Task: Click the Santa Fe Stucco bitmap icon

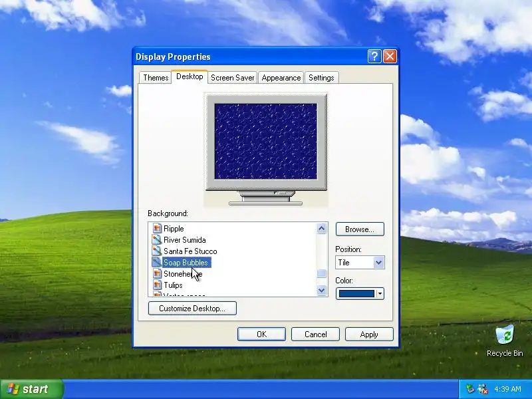Action: tap(157, 251)
